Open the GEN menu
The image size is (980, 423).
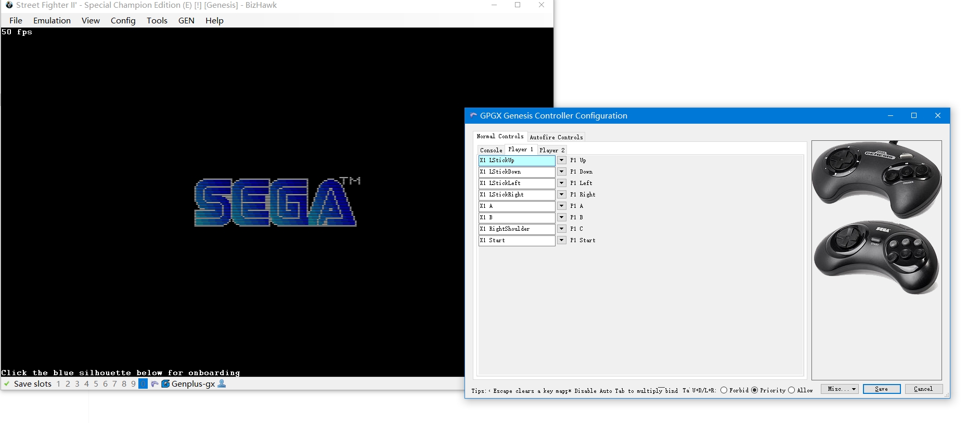point(186,20)
